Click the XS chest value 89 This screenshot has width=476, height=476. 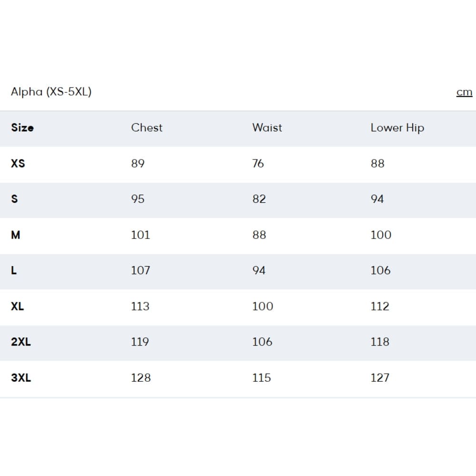[138, 163]
